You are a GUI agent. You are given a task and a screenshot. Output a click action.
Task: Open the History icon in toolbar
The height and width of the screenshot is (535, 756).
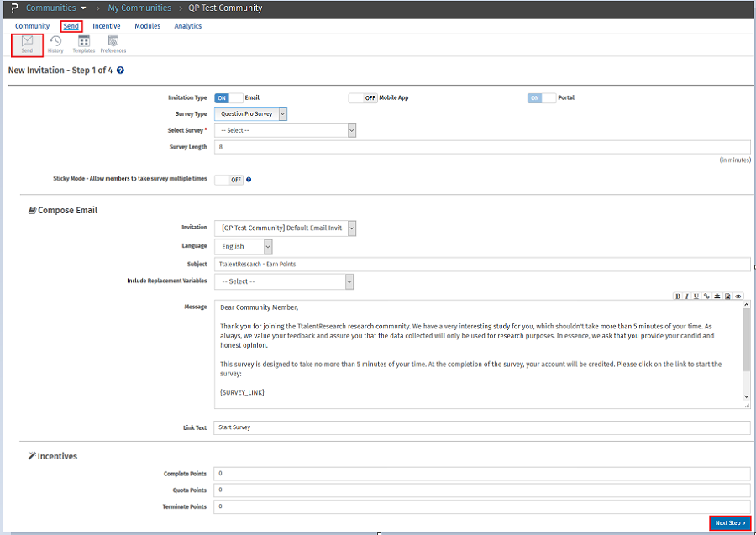click(55, 42)
